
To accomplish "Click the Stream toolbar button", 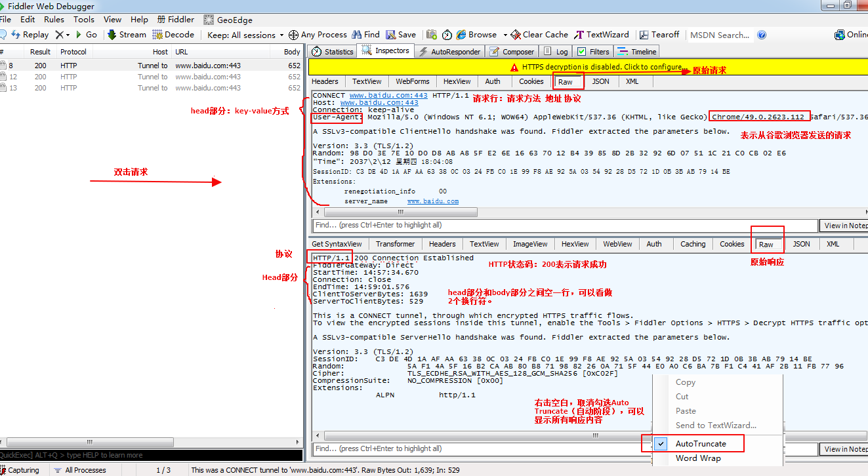I will coord(127,35).
